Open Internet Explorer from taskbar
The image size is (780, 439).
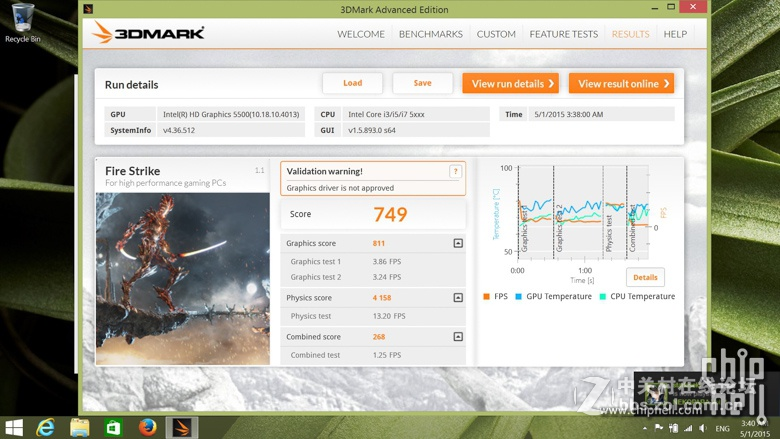(46, 428)
